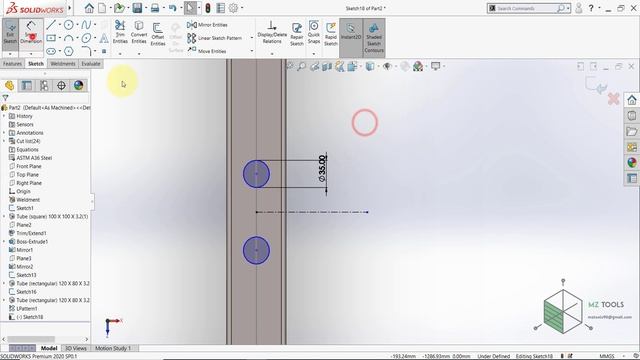This screenshot has width=640, height=360.
Task: Click the red X cancel sketch corner
Action: point(613,99)
